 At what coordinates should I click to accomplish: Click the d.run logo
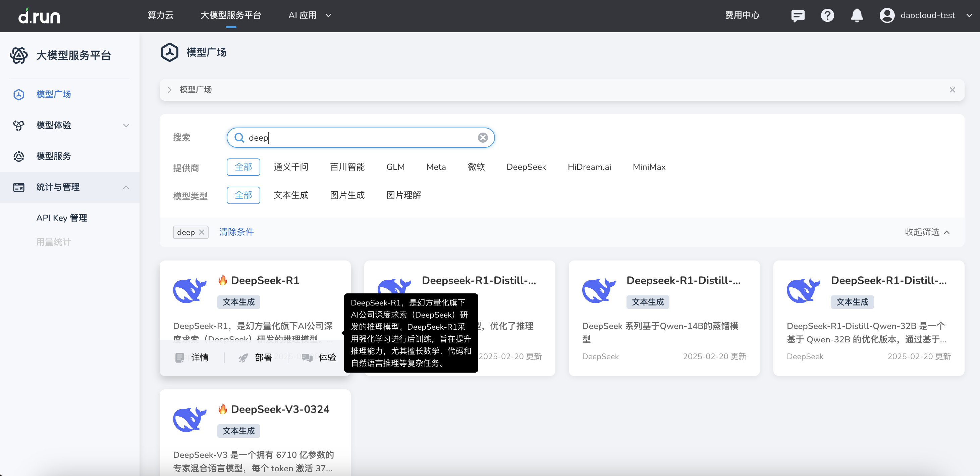click(39, 16)
